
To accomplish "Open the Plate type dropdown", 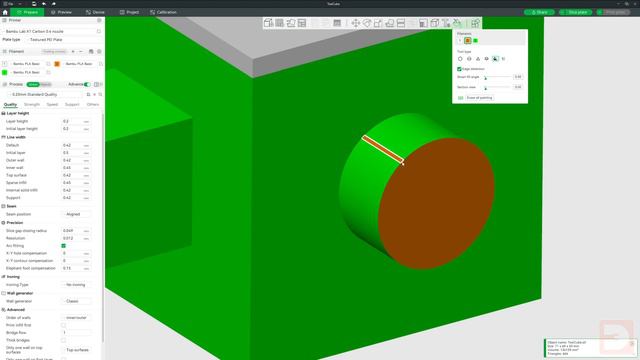I will pyautogui.click(x=64, y=40).
